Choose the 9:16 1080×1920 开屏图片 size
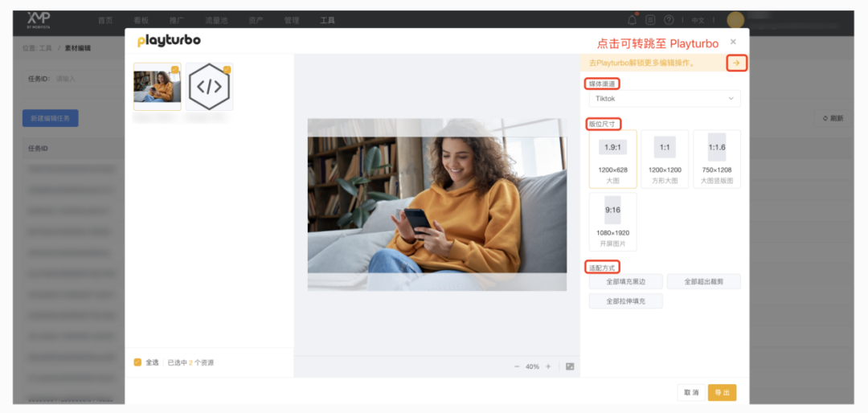The image size is (868, 413). pos(612,222)
